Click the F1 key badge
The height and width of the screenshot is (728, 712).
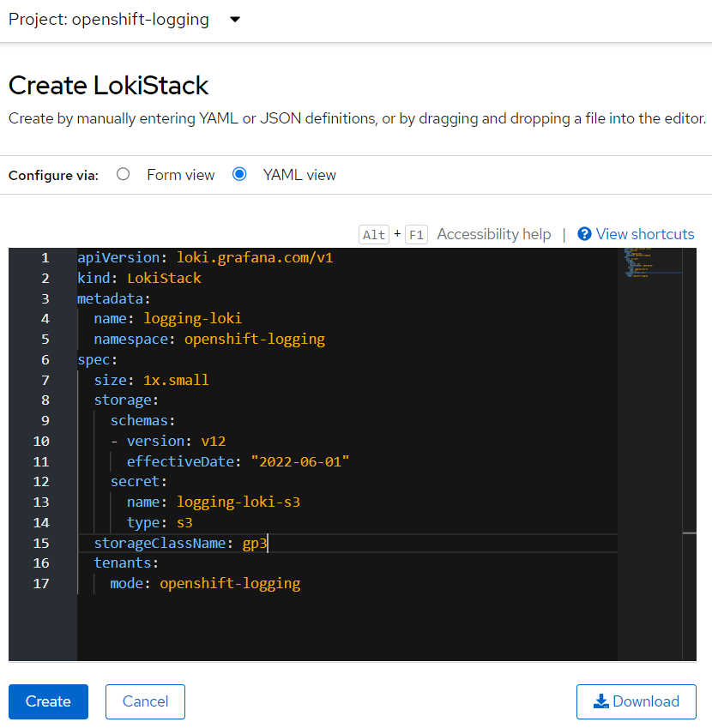point(416,235)
